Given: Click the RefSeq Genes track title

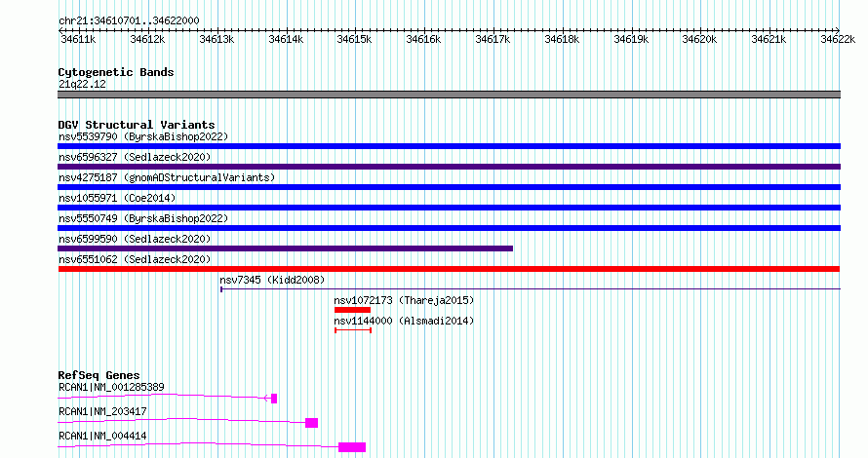Looking at the screenshot, I should click(99, 375).
